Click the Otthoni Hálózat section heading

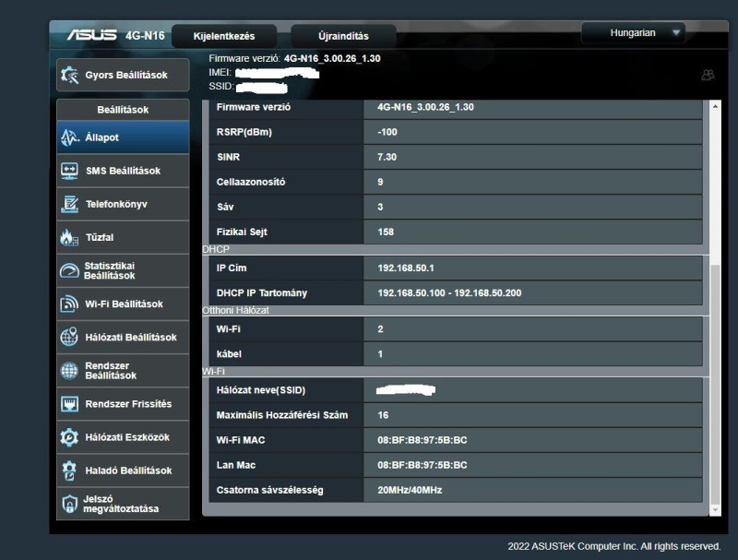tap(236, 311)
